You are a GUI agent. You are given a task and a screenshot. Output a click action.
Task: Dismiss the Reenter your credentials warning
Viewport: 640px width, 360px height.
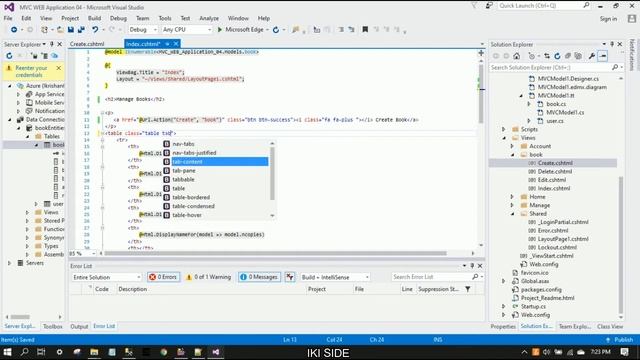[x=59, y=68]
